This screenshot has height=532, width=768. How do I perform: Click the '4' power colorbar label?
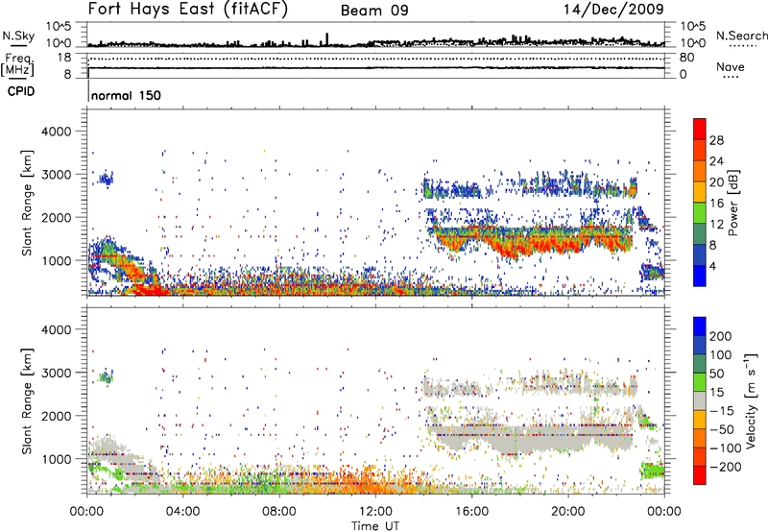coord(712,266)
